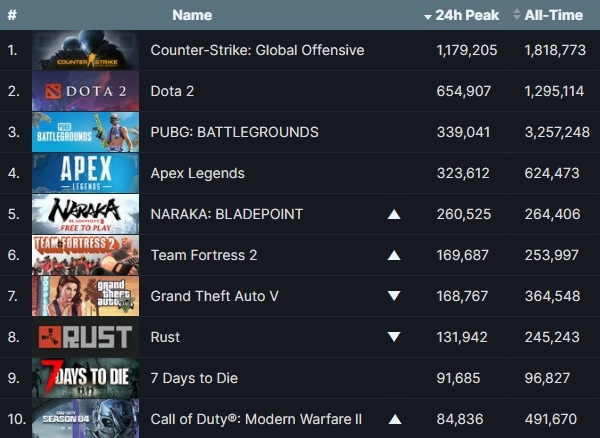This screenshot has width=600, height=438.
Task: Open the Rust logo banner
Action: tap(85, 337)
